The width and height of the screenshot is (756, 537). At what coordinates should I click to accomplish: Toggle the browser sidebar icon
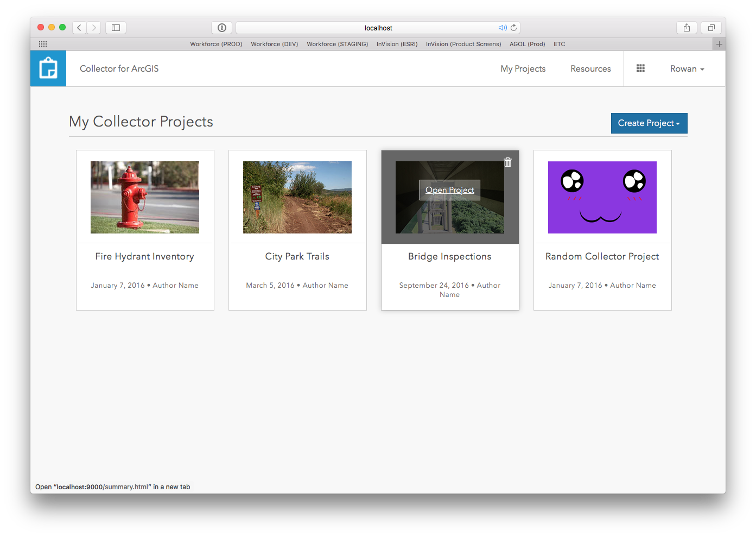[x=116, y=28]
